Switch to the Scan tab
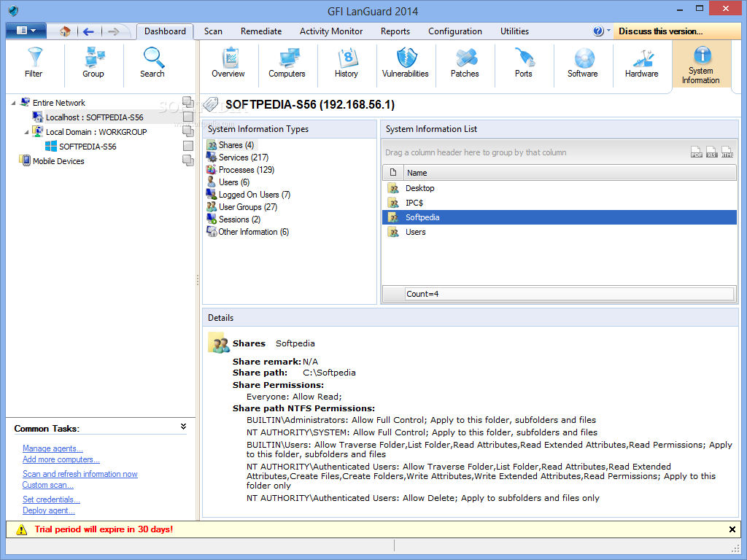Viewport: 747px width, 560px height. point(214,31)
